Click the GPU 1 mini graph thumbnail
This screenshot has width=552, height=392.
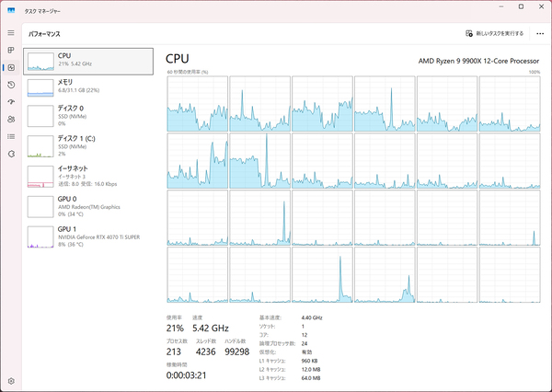[40, 237]
